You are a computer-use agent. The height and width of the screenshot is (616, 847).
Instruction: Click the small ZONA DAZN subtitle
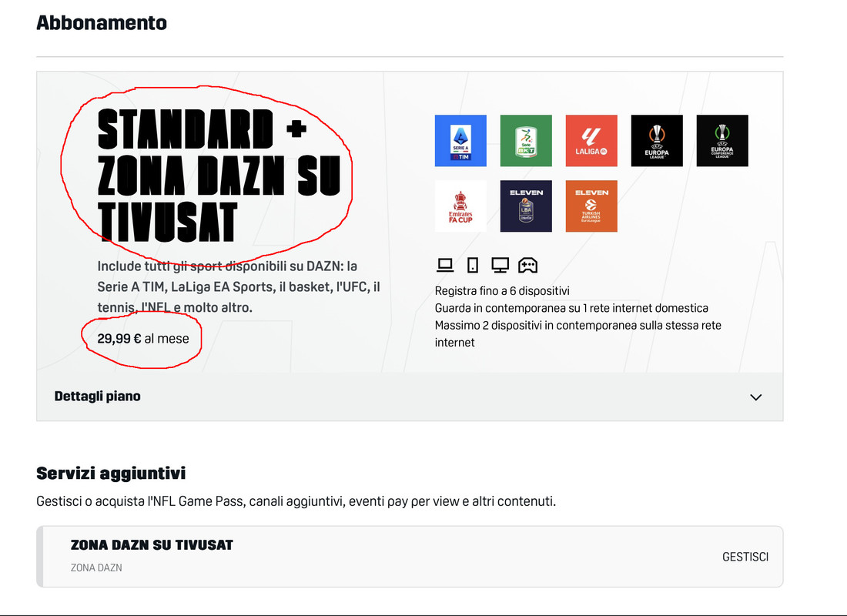(96, 567)
